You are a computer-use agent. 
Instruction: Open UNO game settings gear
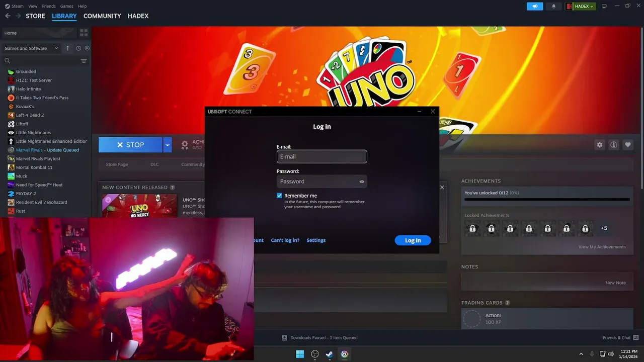600,145
